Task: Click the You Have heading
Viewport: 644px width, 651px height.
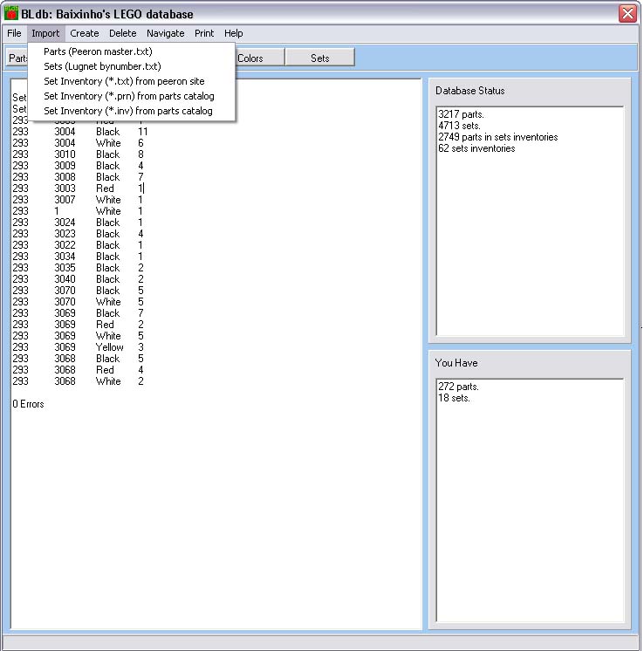Action: 456,363
